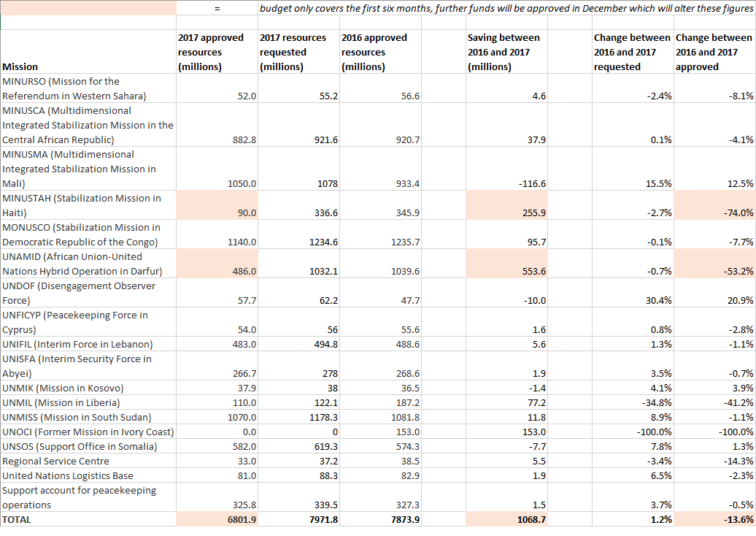
Task: Click the TOTAL row label cell
Action: (88, 519)
